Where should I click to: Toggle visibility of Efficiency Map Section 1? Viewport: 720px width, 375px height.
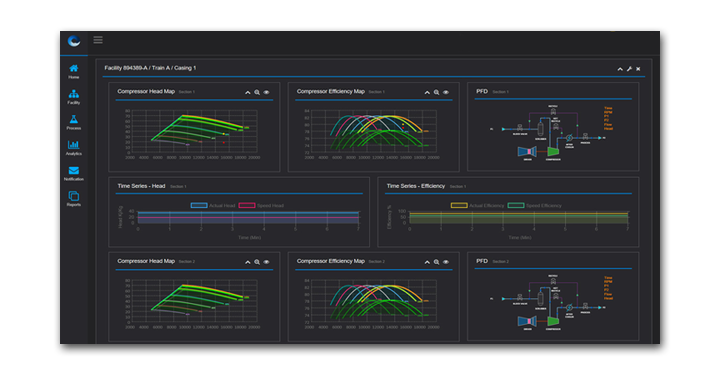446,92
